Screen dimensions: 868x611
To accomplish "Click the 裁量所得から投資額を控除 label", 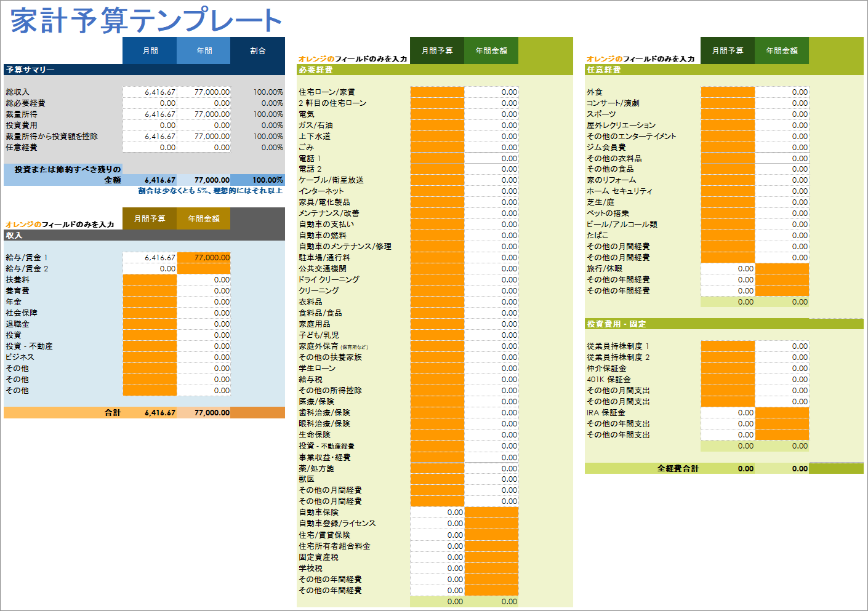I will [x=52, y=136].
